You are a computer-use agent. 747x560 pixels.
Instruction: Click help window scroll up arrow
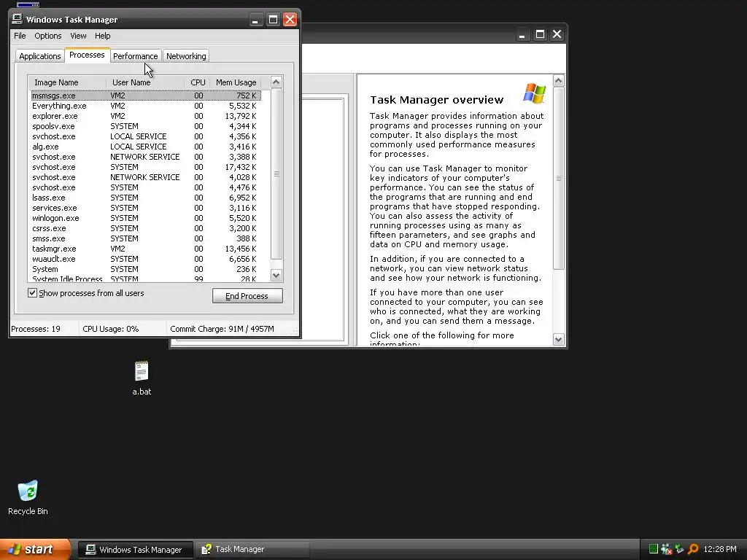(x=558, y=80)
